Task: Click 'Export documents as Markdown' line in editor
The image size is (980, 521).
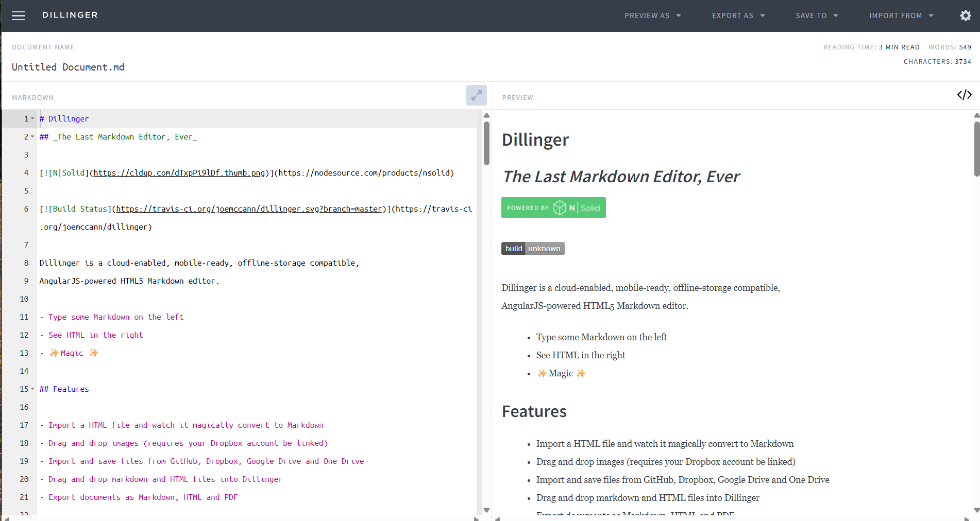Action: tap(139, 497)
